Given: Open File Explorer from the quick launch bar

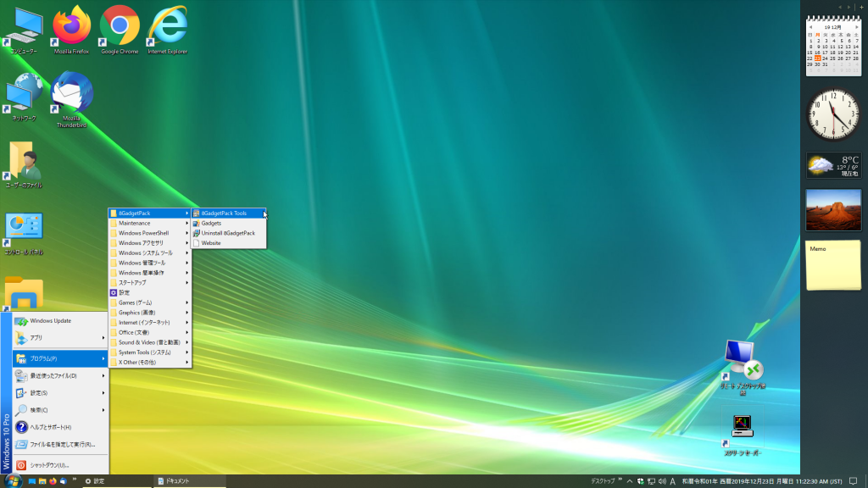Looking at the screenshot, I should [x=42, y=481].
